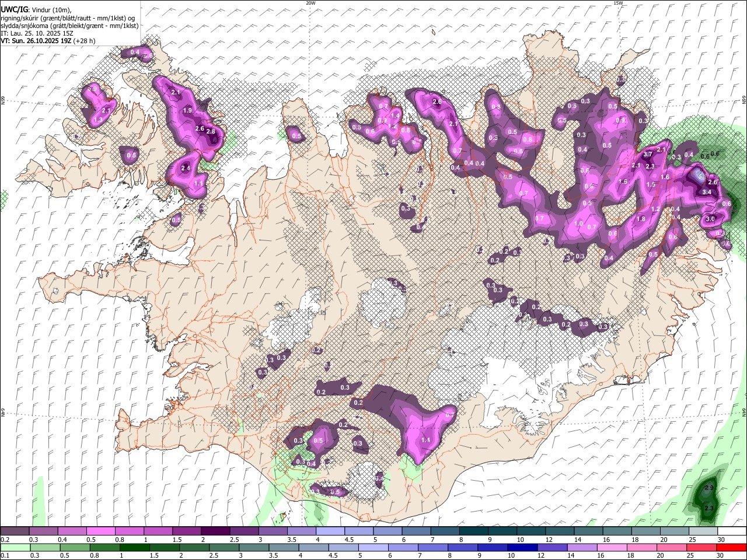This screenshot has width=747, height=560.
Task: Click the 'VT: Sun. 26.10.2025 19Z (+28 h)' line
Action: click(x=48, y=41)
